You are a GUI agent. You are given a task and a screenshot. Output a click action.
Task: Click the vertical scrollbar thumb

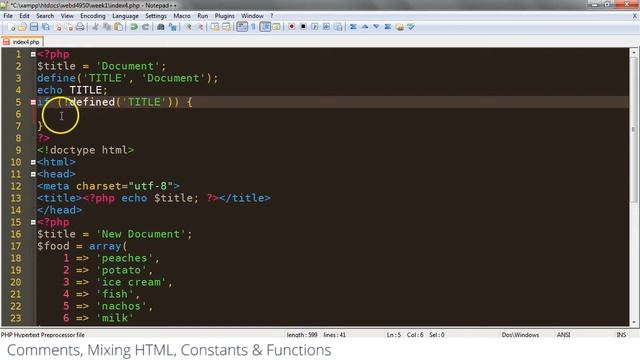633,129
